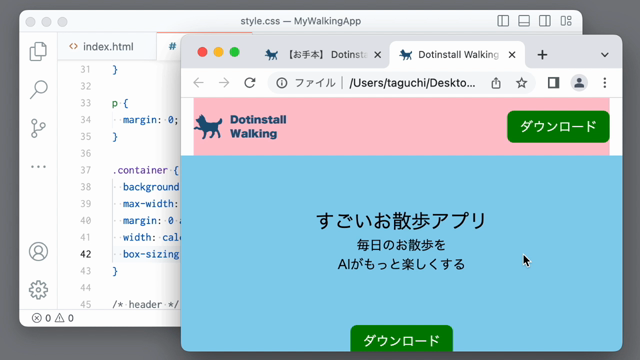
Task: Select line number 42 in the editor
Action: click(85, 254)
